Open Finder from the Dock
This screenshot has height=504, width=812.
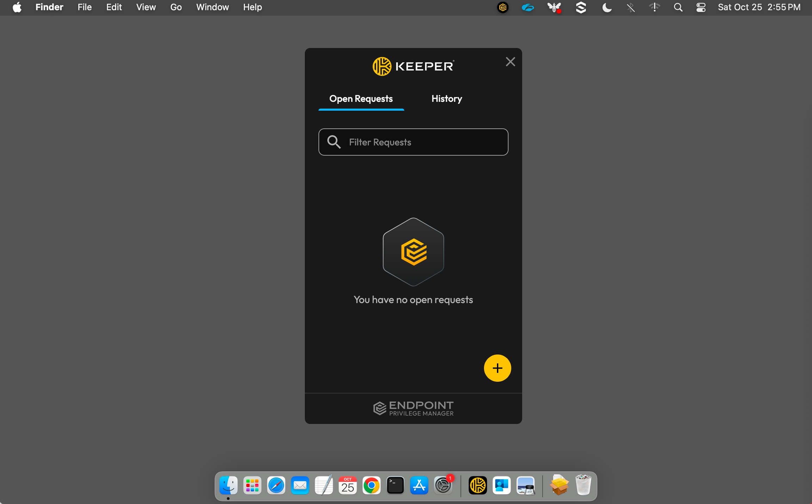228,486
